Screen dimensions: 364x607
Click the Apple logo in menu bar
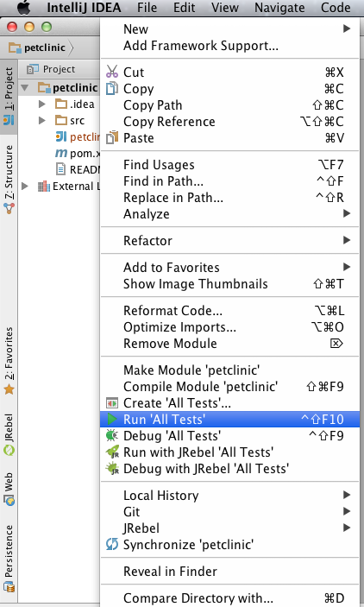coord(24,8)
